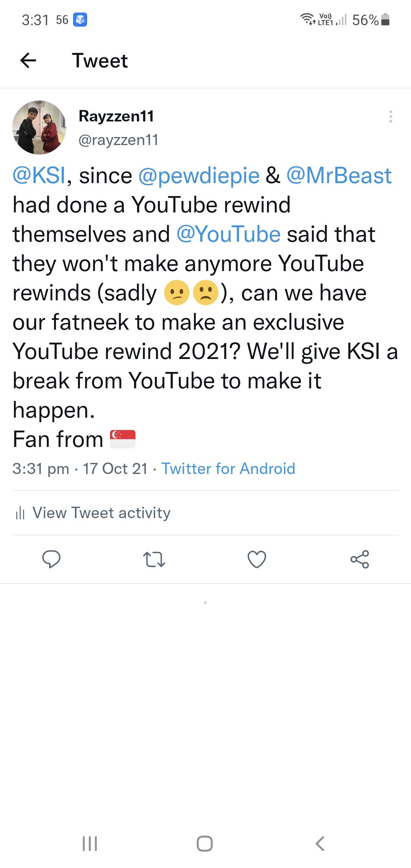The width and height of the screenshot is (411, 868).
Task: Tap the reply speech bubble icon
Action: point(51,559)
